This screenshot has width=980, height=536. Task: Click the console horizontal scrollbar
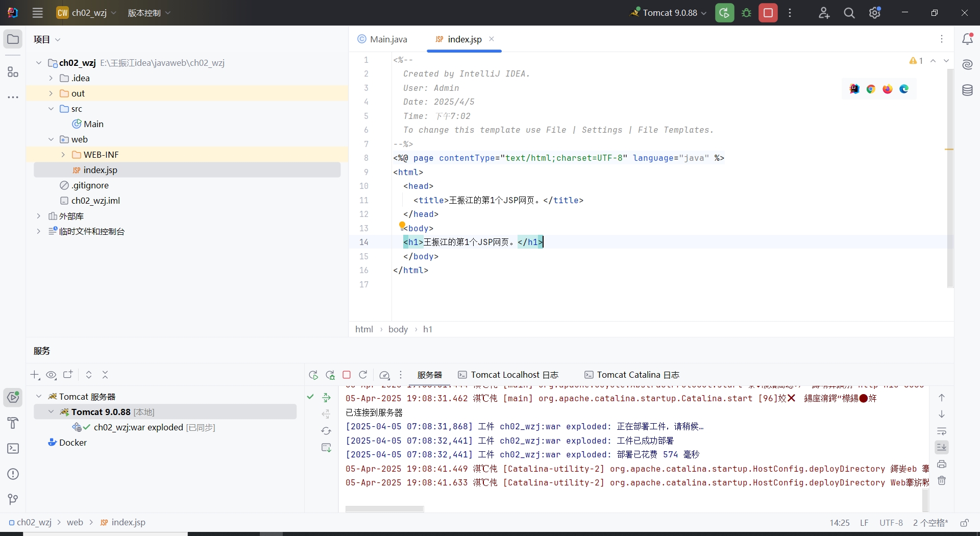click(x=384, y=509)
